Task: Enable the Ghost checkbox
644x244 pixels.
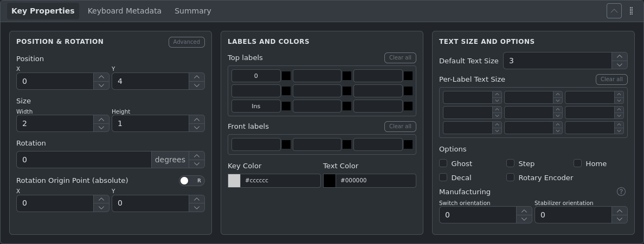Action: click(x=443, y=163)
